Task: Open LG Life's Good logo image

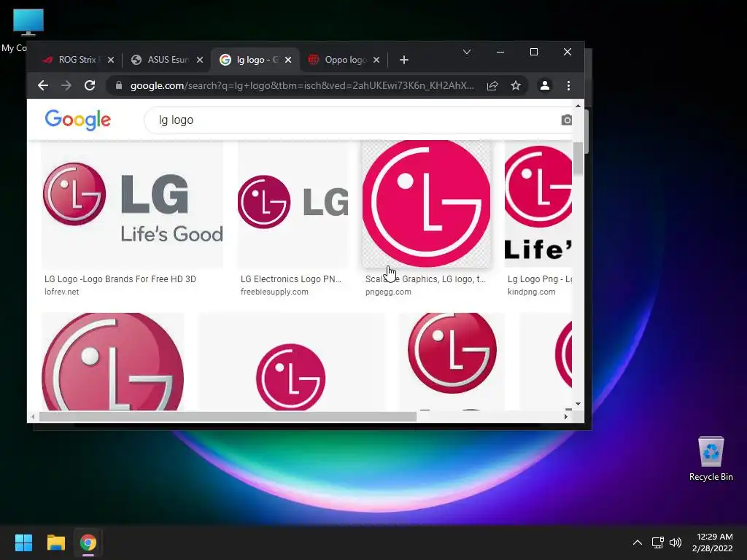Action: (133, 205)
